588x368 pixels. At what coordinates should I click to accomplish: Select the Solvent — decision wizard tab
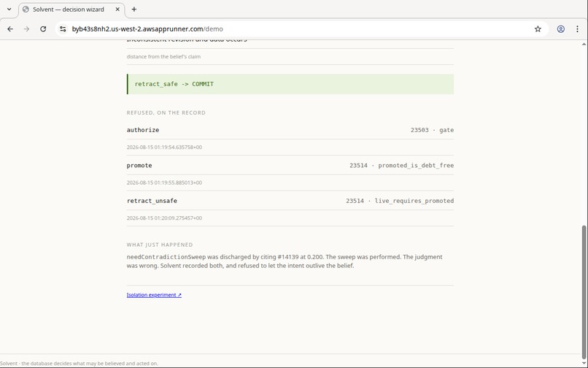(71, 9)
